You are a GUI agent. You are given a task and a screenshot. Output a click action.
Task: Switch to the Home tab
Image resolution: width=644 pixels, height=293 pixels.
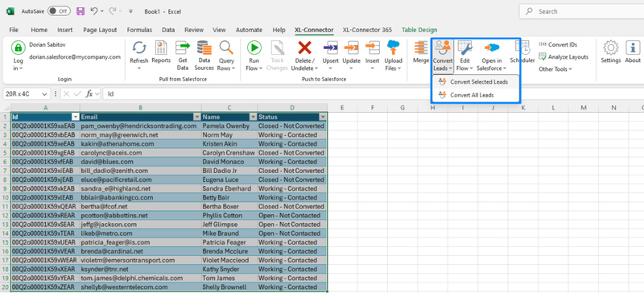(39, 30)
